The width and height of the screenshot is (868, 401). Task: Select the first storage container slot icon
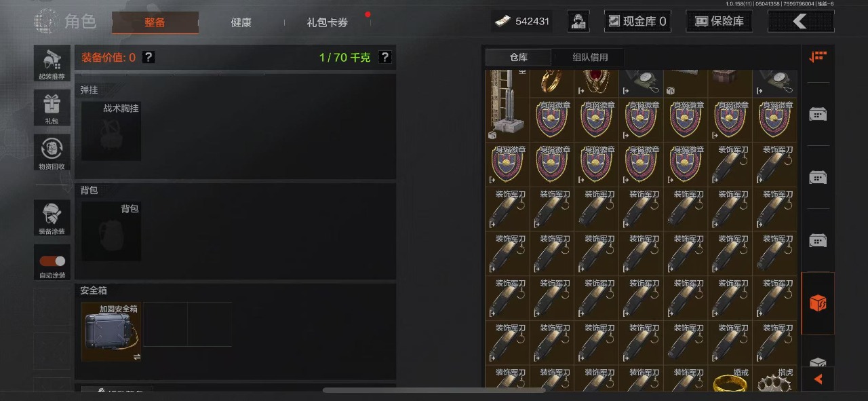tap(818, 114)
